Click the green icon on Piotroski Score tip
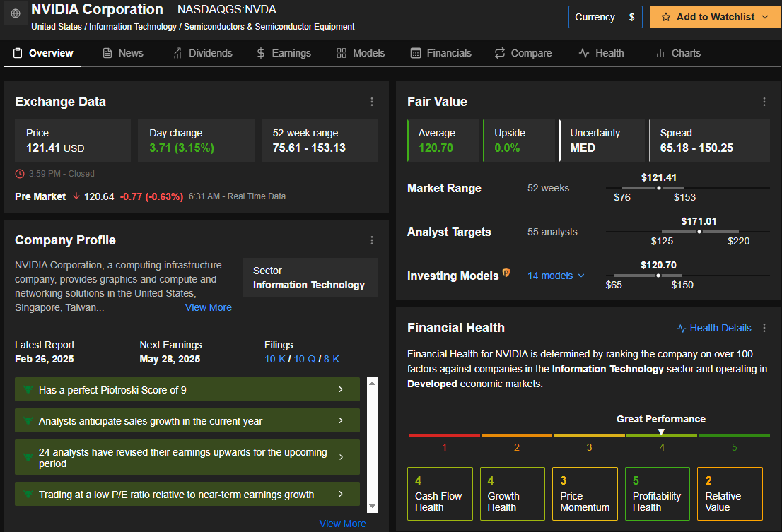This screenshot has height=532, width=782. coord(28,389)
